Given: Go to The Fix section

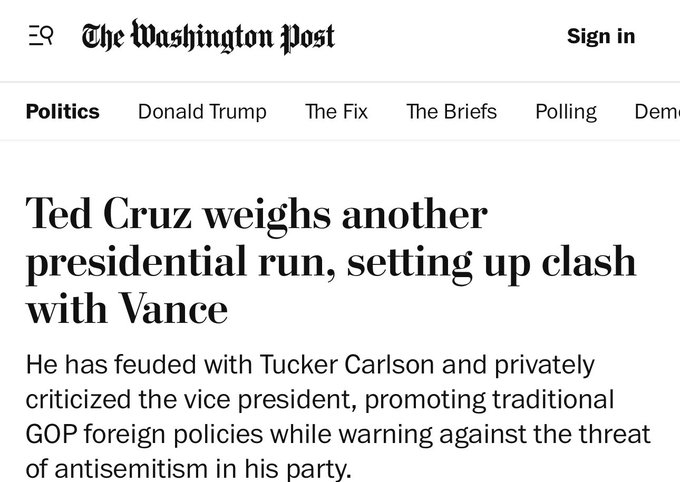Looking at the screenshot, I should click(x=336, y=111).
